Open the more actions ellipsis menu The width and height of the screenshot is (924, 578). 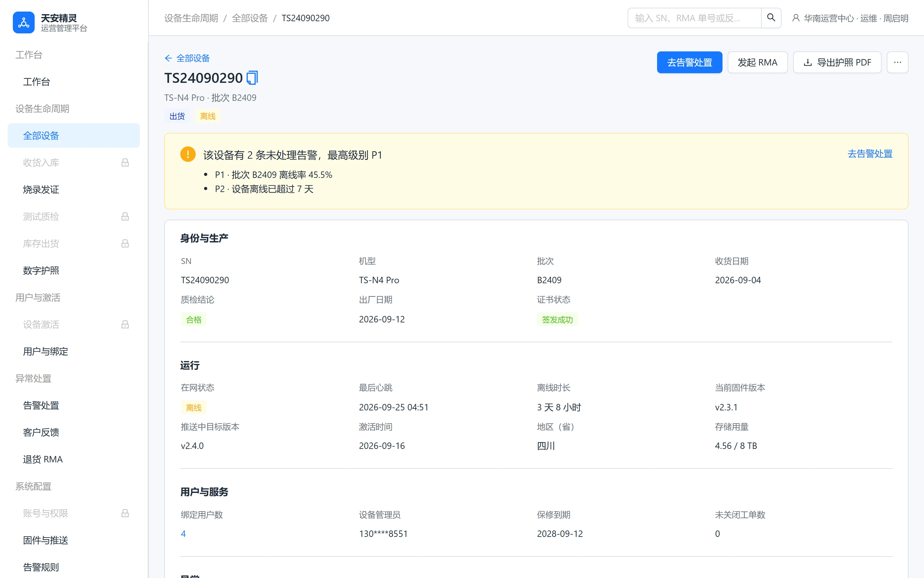(897, 62)
